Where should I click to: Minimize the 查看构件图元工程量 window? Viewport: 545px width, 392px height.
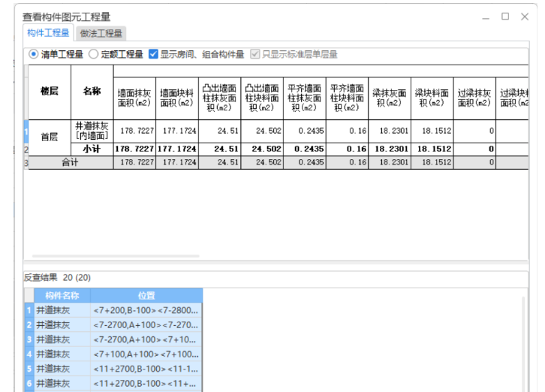tap(486, 17)
